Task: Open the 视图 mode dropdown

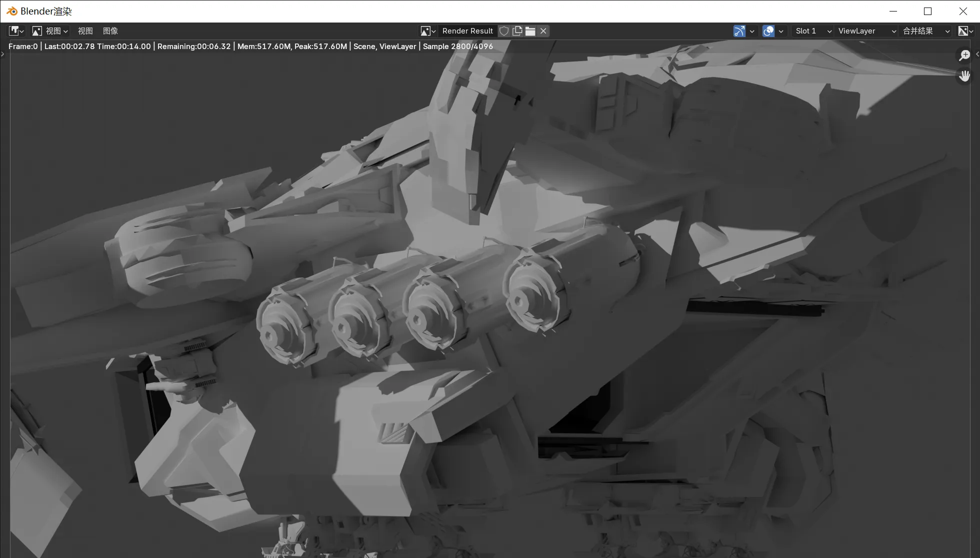Action: click(50, 31)
